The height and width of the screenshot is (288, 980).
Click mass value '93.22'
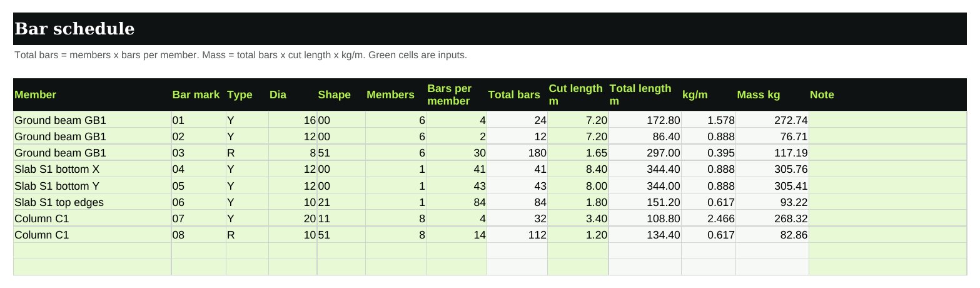[772, 202]
